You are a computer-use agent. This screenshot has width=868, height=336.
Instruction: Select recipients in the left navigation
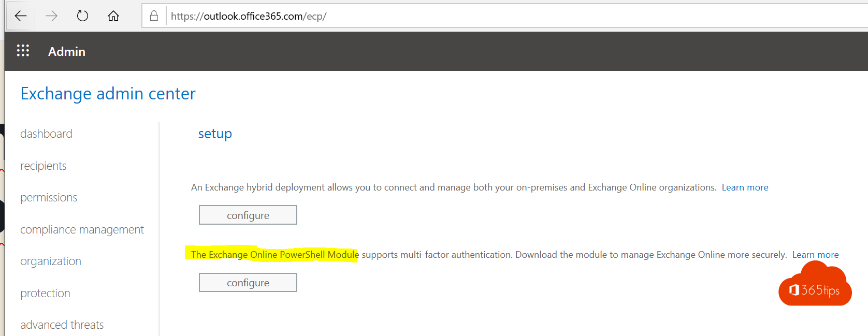click(44, 166)
